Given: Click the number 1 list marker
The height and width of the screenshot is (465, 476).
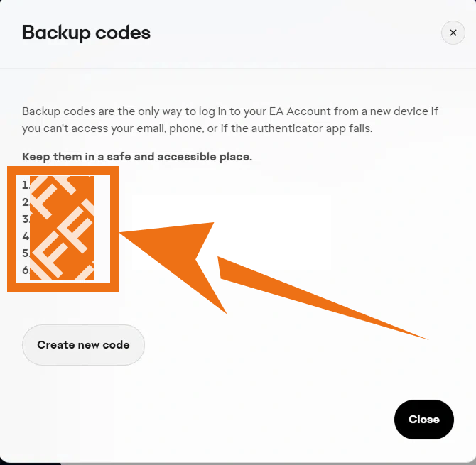Looking at the screenshot, I should (x=26, y=185).
